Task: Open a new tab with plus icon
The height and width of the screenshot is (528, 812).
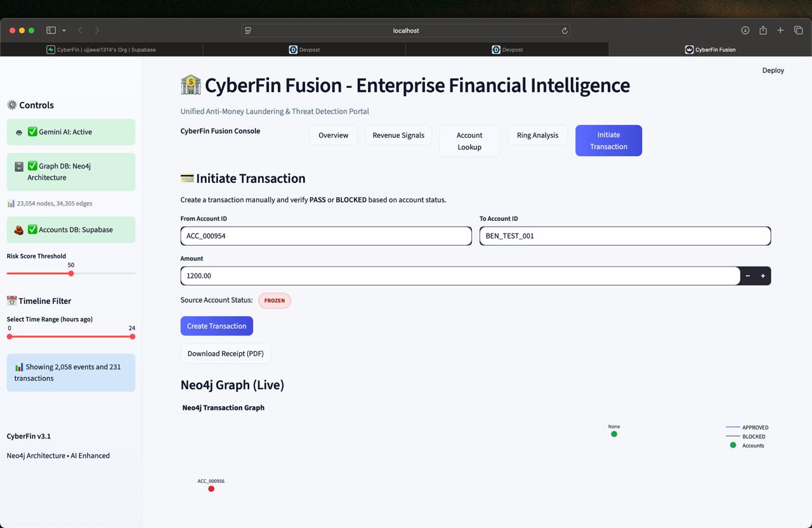Action: (780, 30)
